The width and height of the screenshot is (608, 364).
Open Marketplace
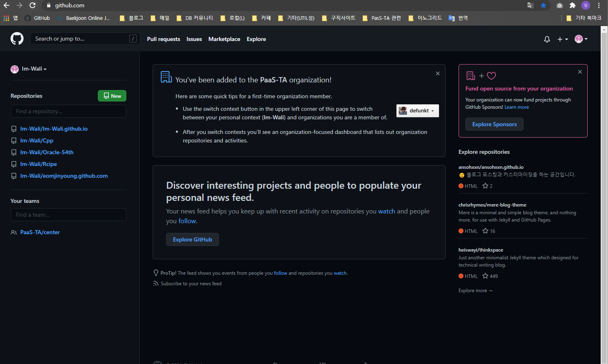224,39
